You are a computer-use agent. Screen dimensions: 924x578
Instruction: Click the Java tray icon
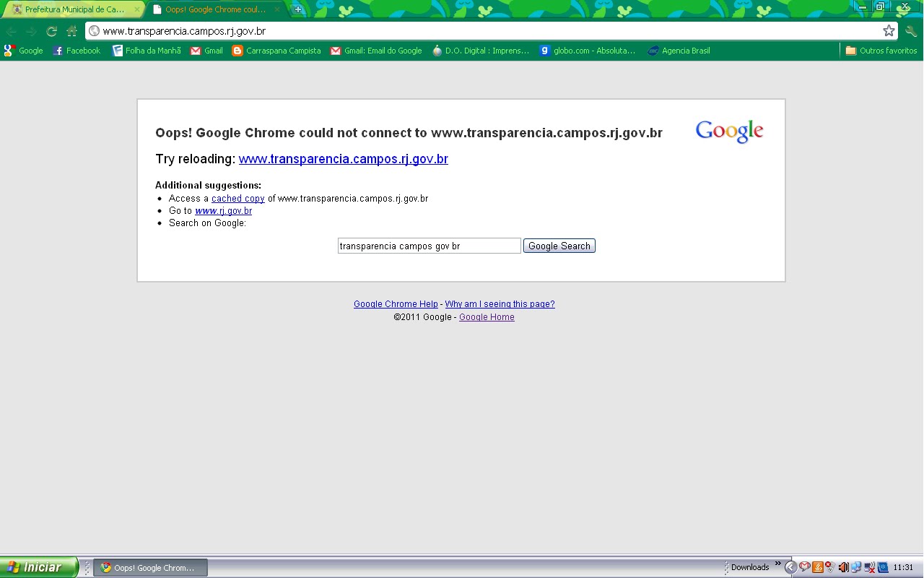818,567
